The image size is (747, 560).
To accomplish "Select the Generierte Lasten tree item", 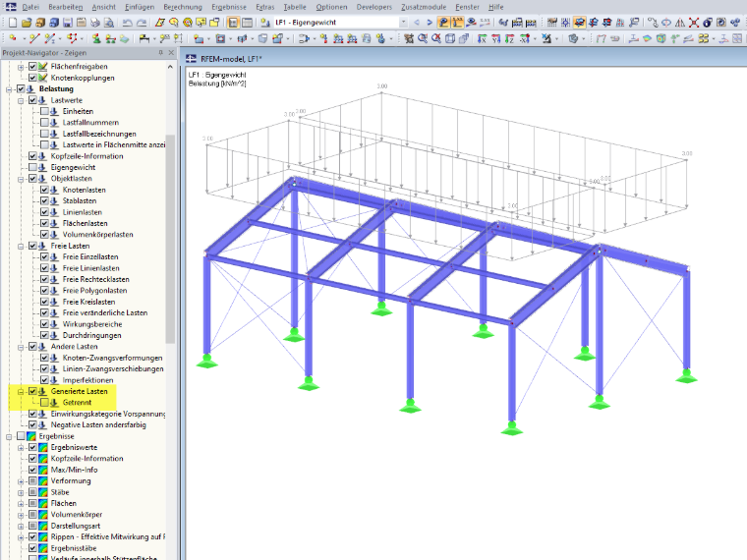I will coord(79,391).
